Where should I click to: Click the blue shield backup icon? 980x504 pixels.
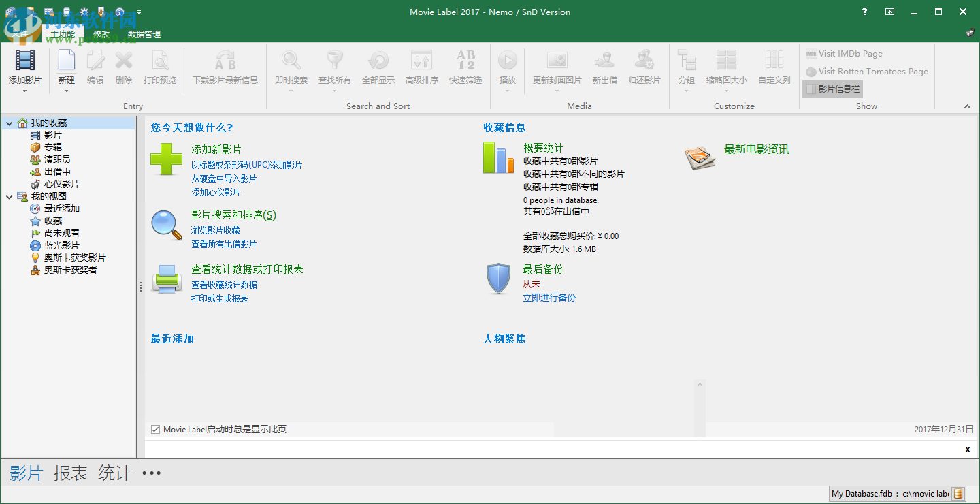click(x=498, y=279)
